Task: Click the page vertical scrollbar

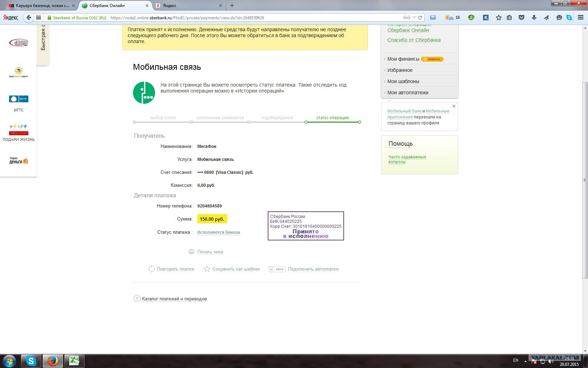Action: (585, 180)
